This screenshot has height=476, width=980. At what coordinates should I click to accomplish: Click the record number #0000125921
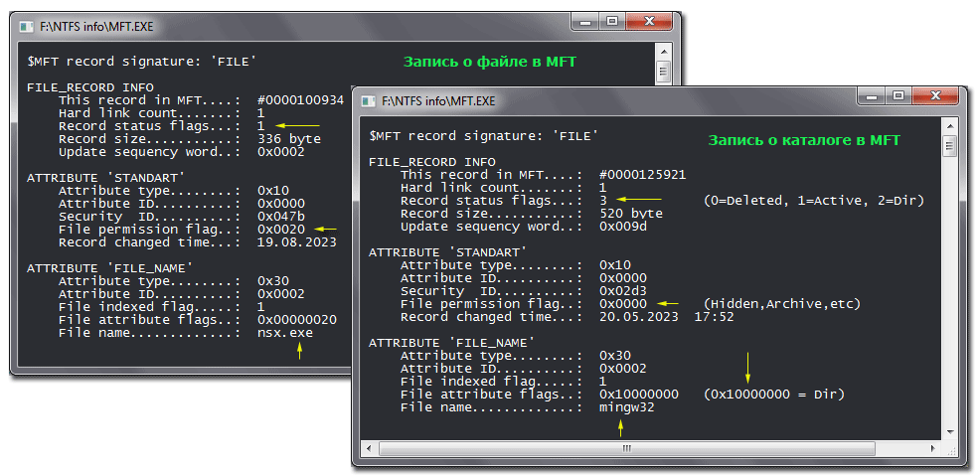pyautogui.click(x=642, y=174)
